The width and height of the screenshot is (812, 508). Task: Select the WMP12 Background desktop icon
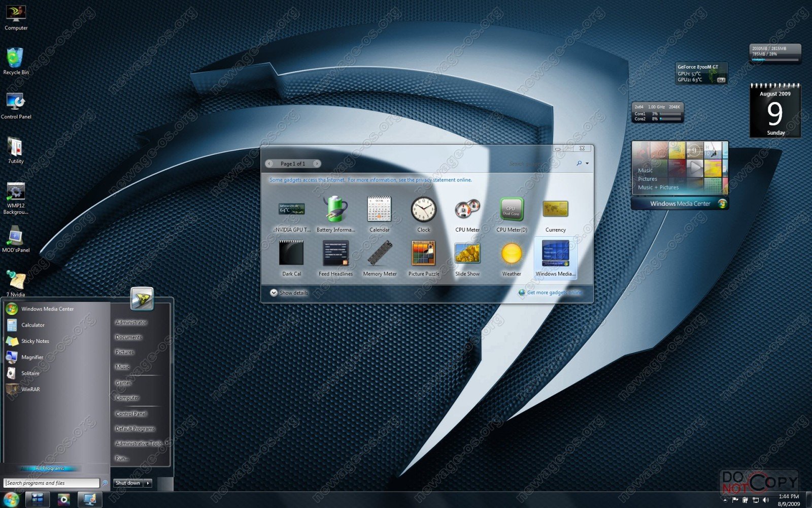(x=16, y=198)
